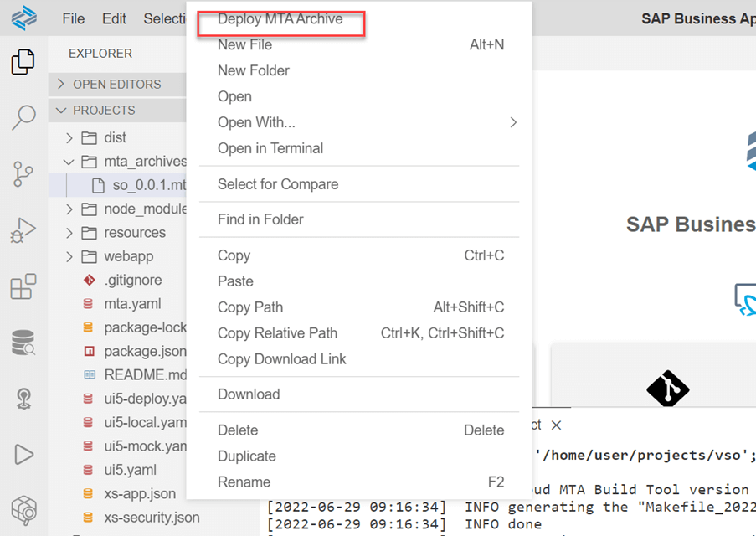Open the map pin icon in activity bar
The height and width of the screenshot is (536, 756).
(x=23, y=399)
